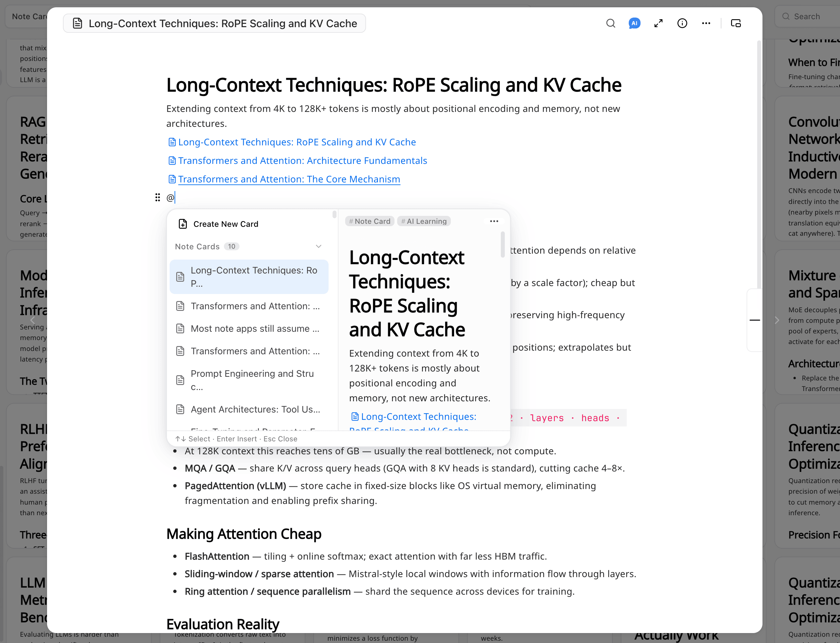The image size is (840, 643).
Task: Expand card to full screen arrows icon
Action: pyautogui.click(x=658, y=24)
